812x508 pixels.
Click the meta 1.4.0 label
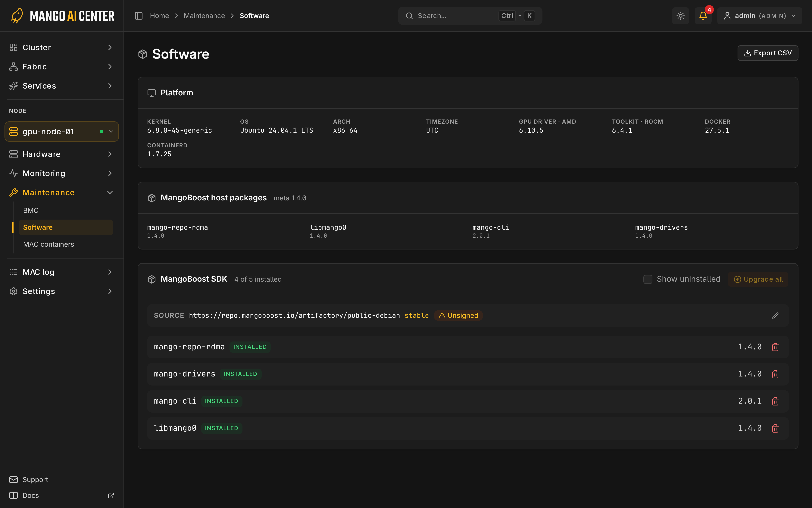(x=290, y=198)
